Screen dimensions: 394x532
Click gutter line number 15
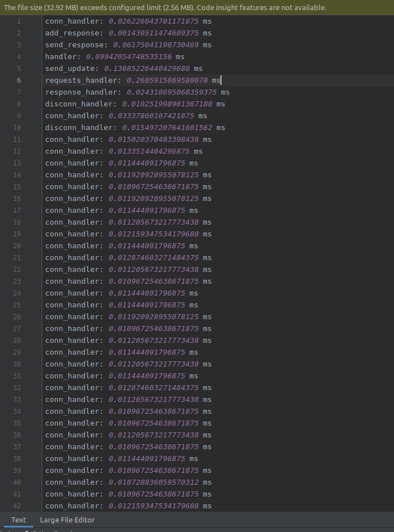(17, 186)
